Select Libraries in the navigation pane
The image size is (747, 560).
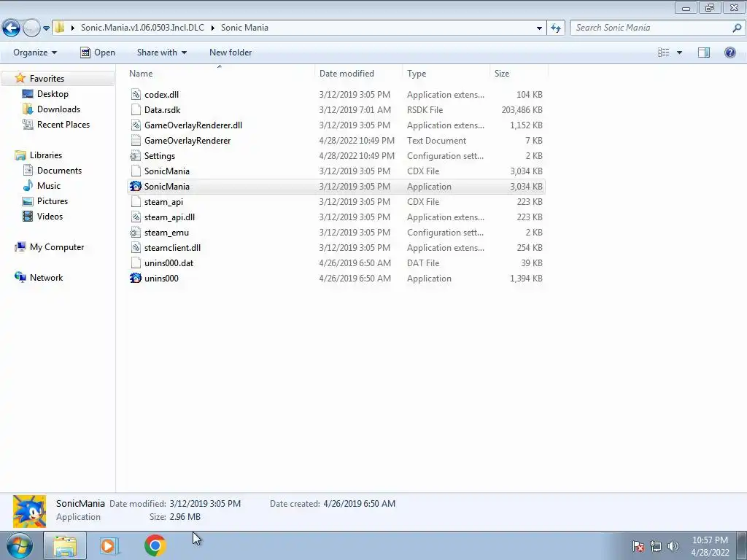[46, 155]
